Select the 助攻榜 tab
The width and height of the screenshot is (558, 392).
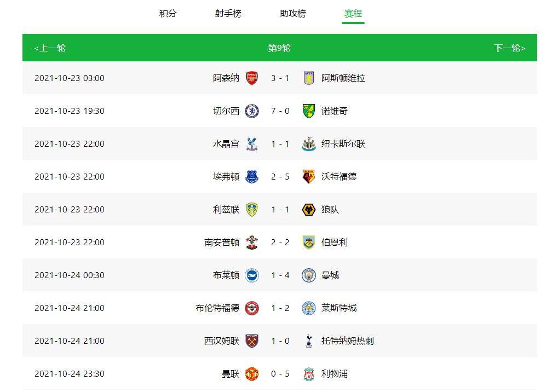coord(293,14)
